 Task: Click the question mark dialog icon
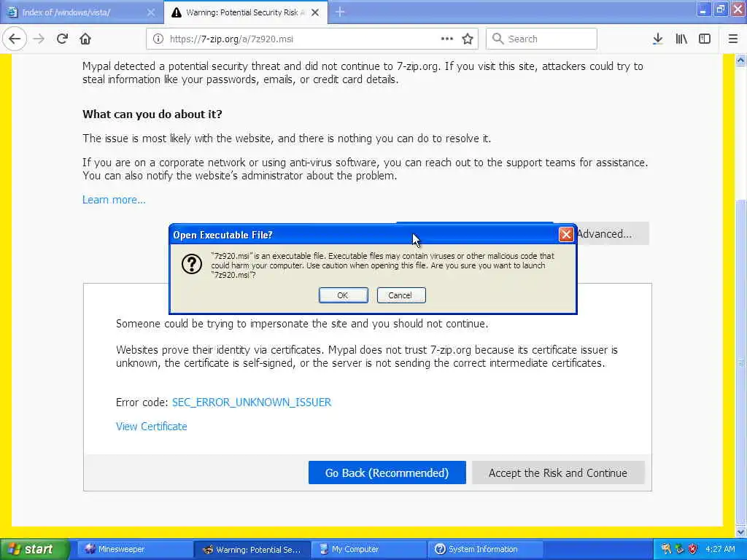click(192, 264)
